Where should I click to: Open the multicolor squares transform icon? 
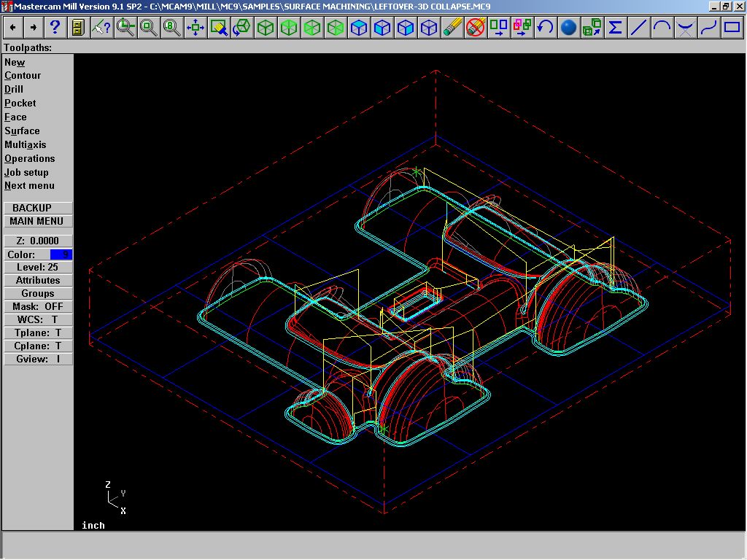click(x=522, y=28)
